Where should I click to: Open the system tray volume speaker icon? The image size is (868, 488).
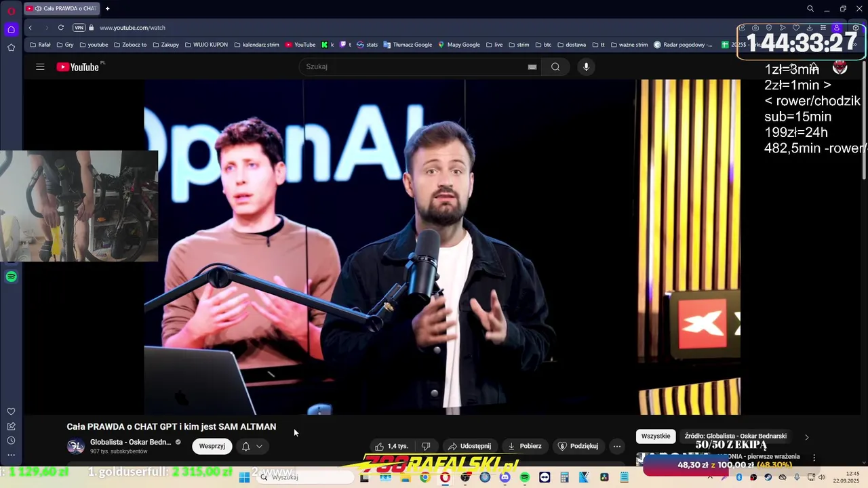[x=823, y=477]
